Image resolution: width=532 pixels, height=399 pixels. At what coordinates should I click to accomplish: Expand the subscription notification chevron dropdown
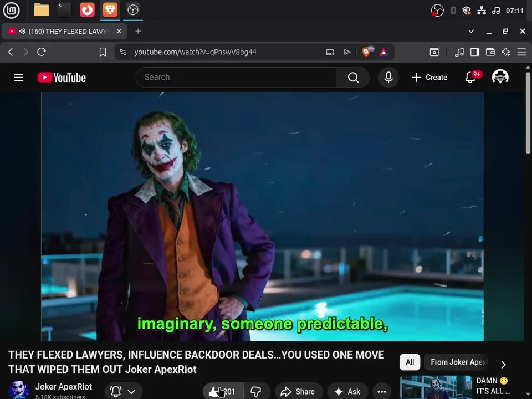132,392
